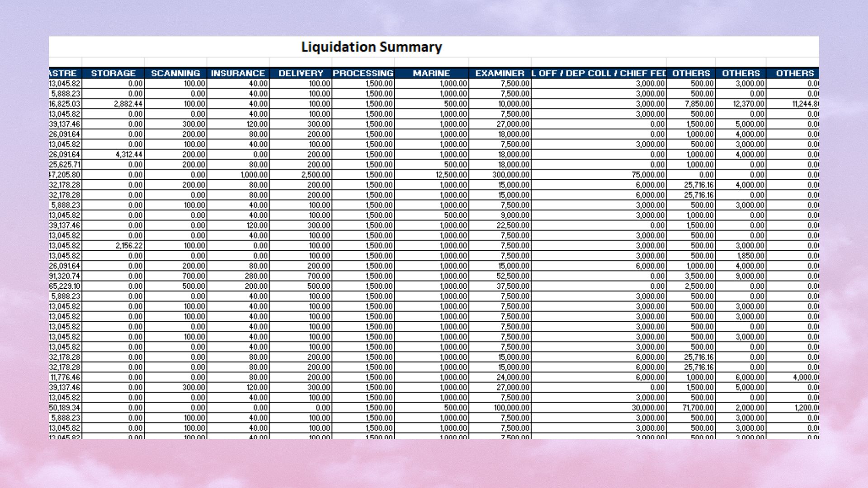Select the EXAMINER column header
This screenshot has height=488, width=868.
point(500,73)
